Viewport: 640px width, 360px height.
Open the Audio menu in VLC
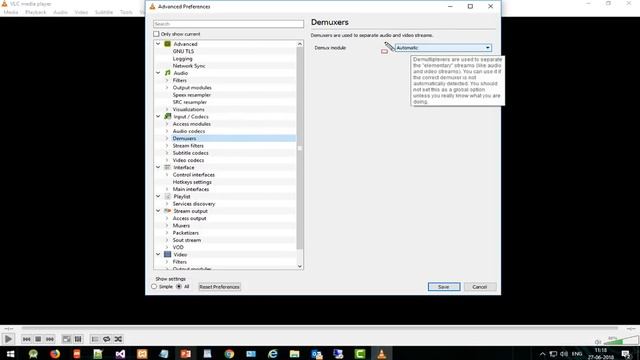(x=60, y=12)
